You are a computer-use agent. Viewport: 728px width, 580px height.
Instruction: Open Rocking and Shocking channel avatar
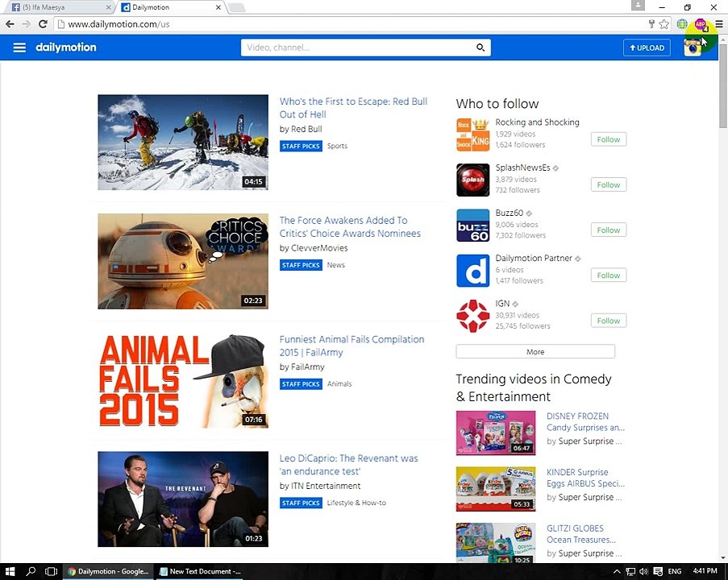(472, 135)
